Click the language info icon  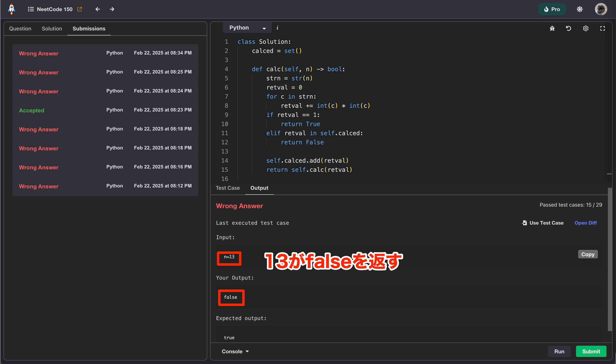[277, 28]
